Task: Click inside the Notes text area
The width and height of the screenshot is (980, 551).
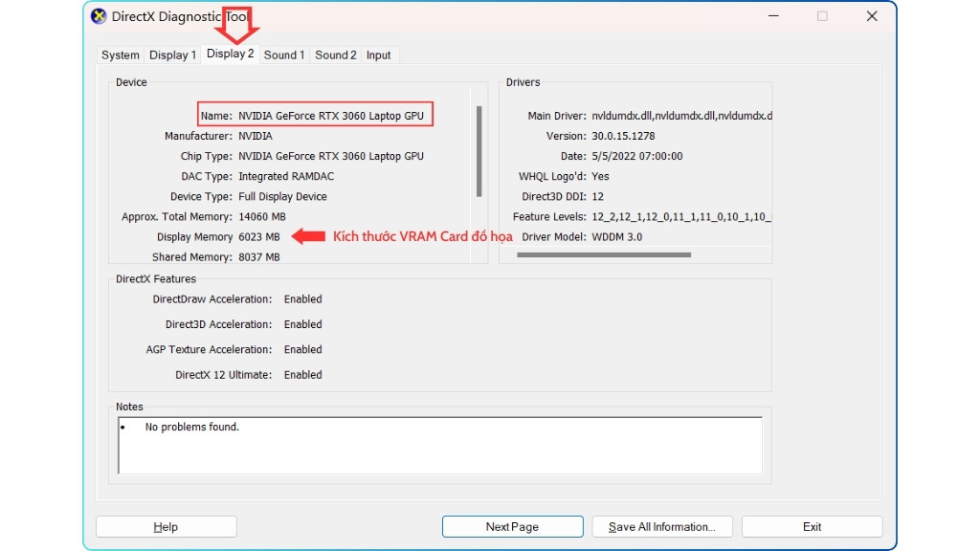Action: (x=438, y=445)
